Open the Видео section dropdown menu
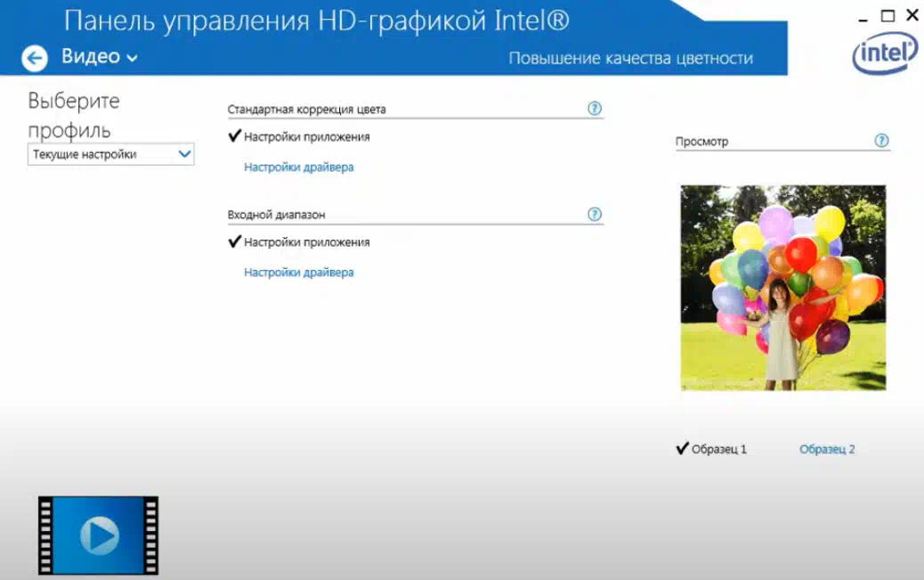 (x=99, y=57)
